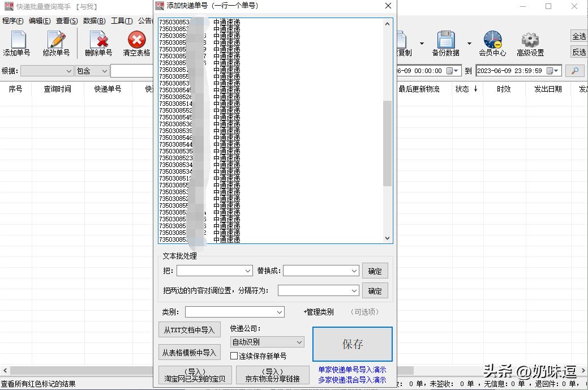This screenshot has width=588, height=390.
Task: Click the 修改单号 pencil icon
Action: 55,40
